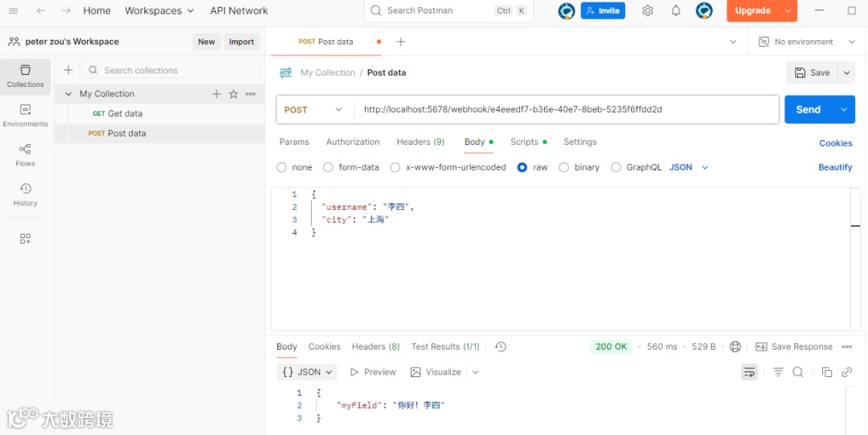The image size is (868, 435).
Task: Open the Save options dropdown arrow
Action: (846, 72)
